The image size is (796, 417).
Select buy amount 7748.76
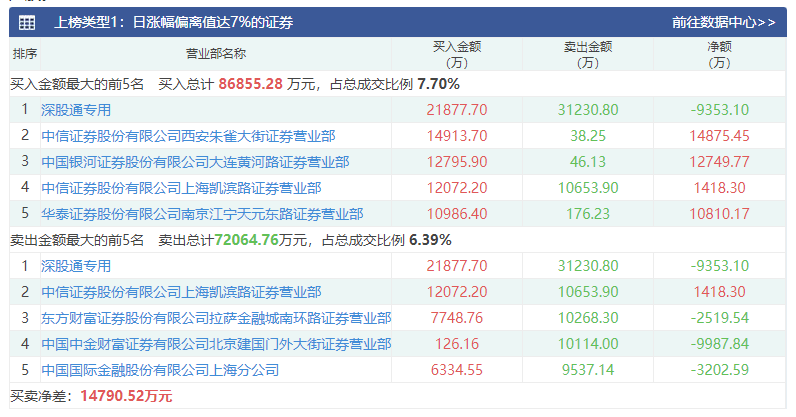click(457, 318)
